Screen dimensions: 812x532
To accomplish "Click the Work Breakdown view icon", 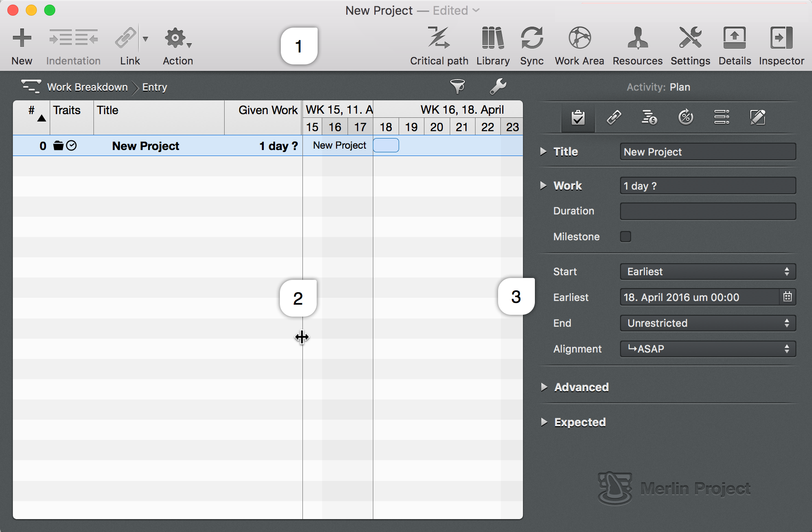I will point(31,86).
